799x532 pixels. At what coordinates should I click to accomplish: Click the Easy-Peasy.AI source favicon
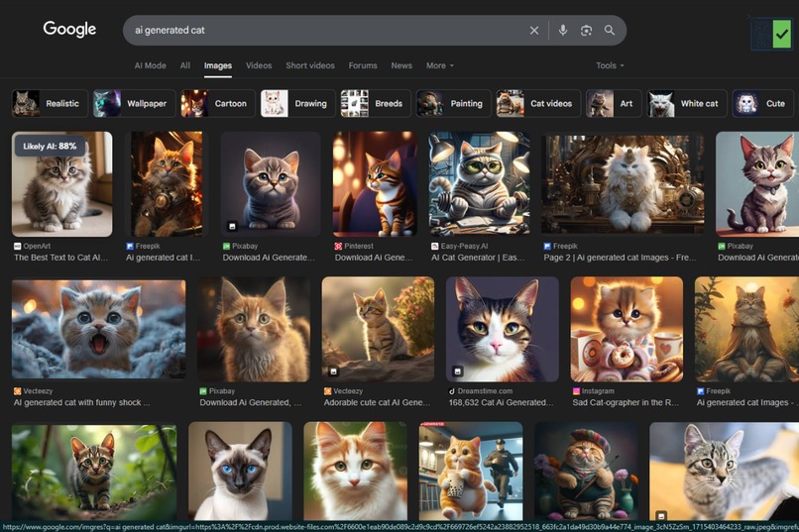click(434, 246)
